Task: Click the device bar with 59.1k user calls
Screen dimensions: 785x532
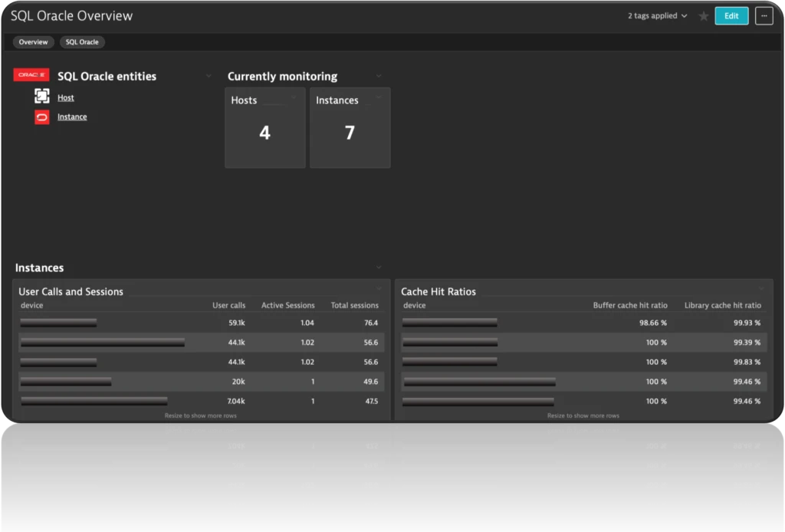Action: click(x=58, y=323)
